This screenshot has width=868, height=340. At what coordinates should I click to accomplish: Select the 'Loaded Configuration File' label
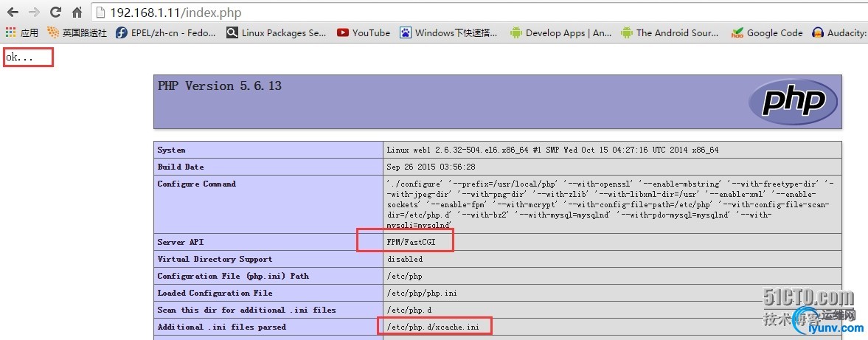pos(215,293)
